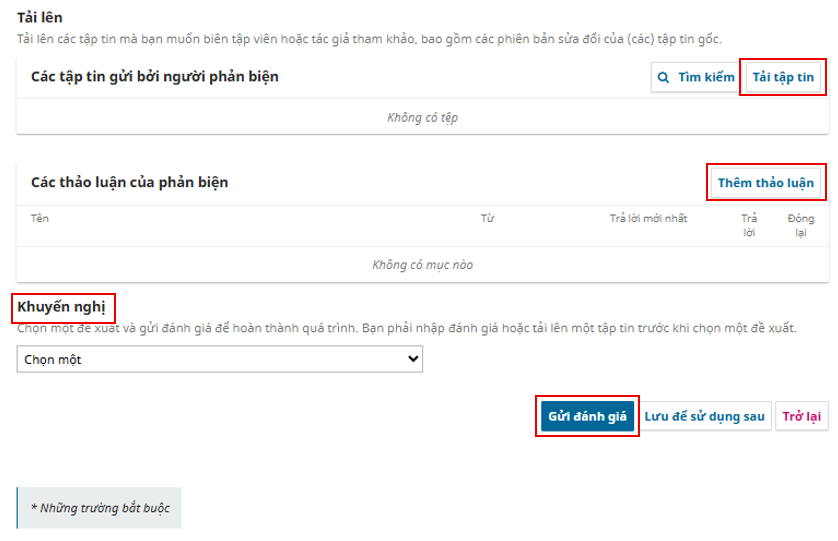This screenshot has width=838, height=541.
Task: Select Các tập tin gửi bởi người phản biện title
Action: pyautogui.click(x=154, y=77)
